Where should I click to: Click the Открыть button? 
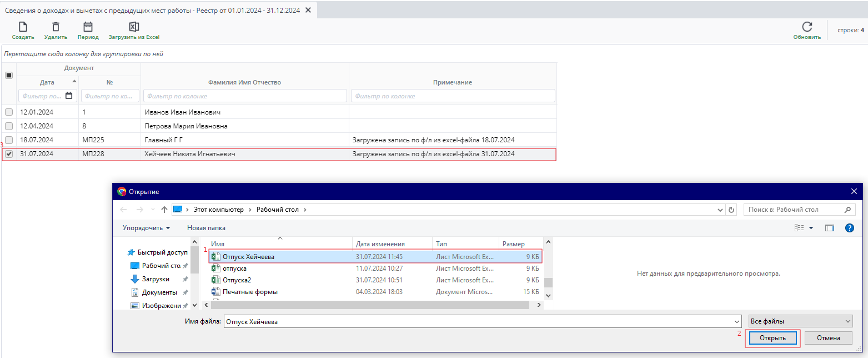point(772,338)
